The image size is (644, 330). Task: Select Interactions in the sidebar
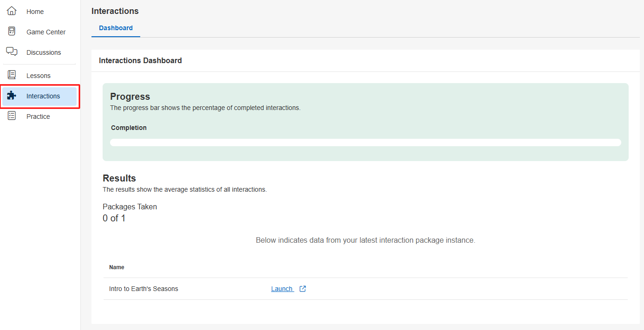tap(43, 96)
